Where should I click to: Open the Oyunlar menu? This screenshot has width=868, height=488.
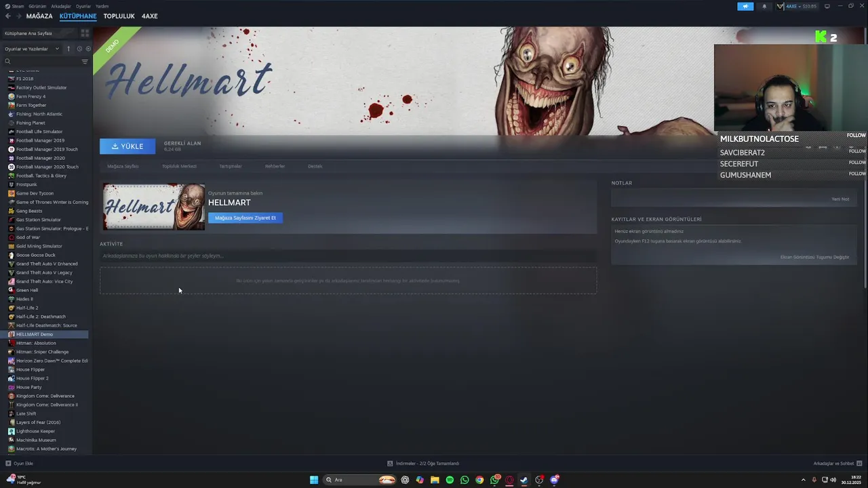[83, 6]
